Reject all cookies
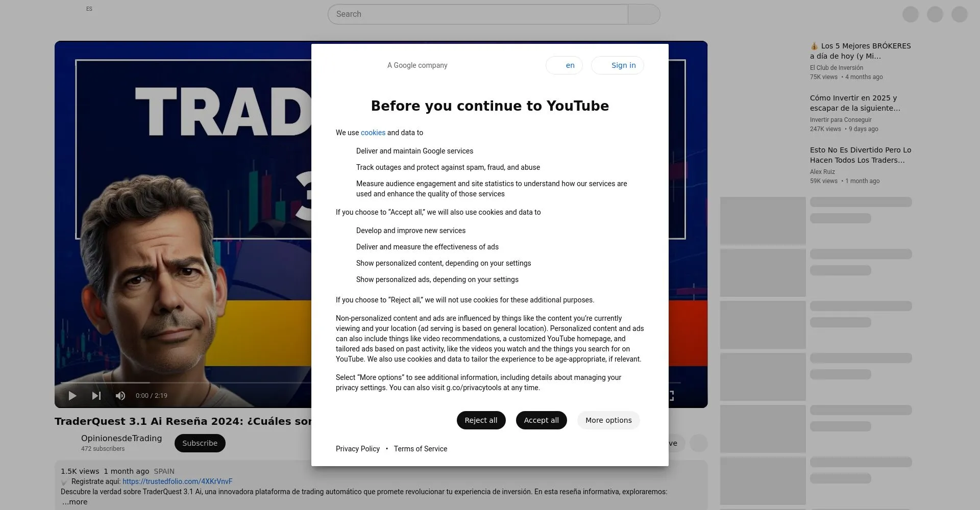 click(481, 420)
